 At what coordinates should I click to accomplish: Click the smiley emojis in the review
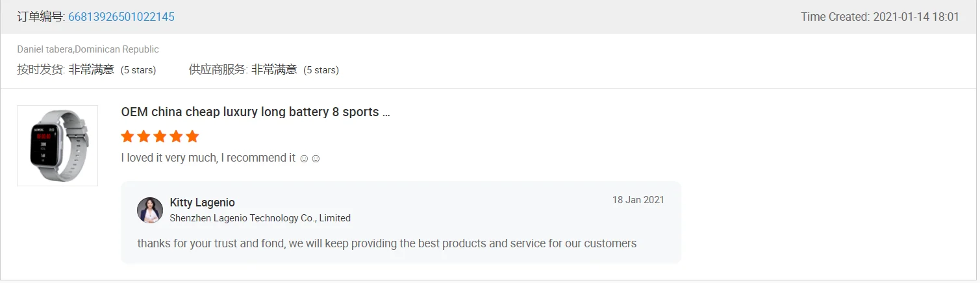(310, 158)
